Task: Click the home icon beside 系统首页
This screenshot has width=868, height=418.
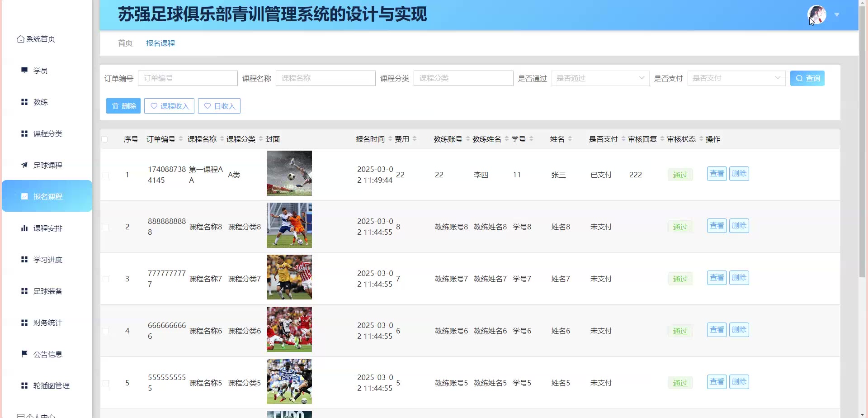Action: tap(21, 39)
